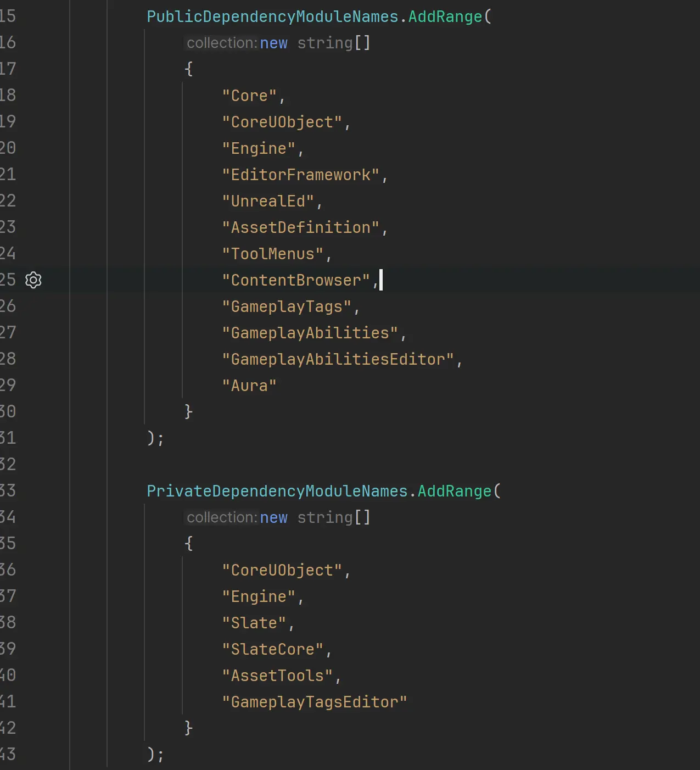Image resolution: width=700 pixels, height=770 pixels.
Task: Click the closing brace below "GameplayTagsEditor"
Action: coord(189,728)
